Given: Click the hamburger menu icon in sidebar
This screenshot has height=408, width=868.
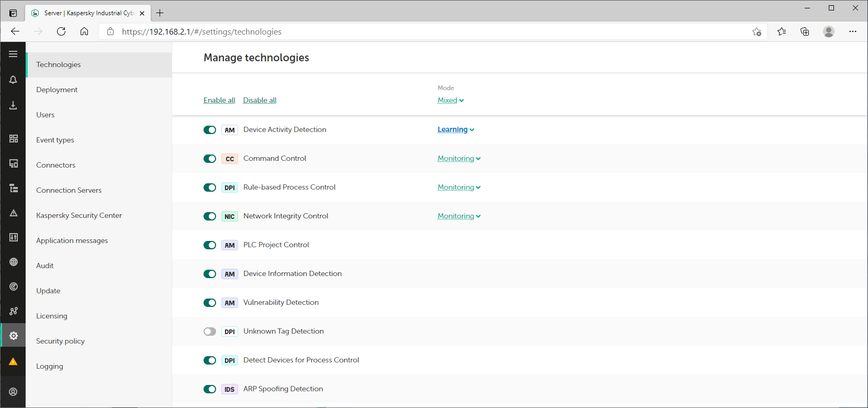Looking at the screenshot, I should tap(13, 54).
